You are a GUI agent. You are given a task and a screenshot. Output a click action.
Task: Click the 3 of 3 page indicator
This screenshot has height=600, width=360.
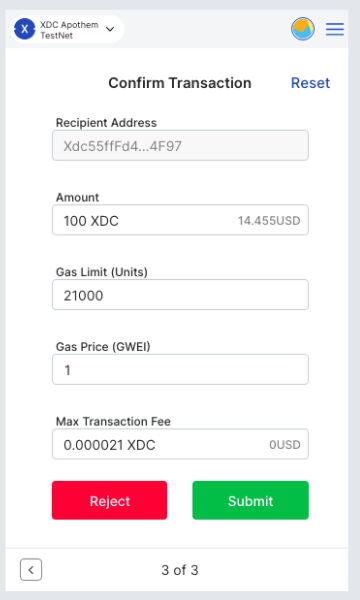(x=180, y=570)
